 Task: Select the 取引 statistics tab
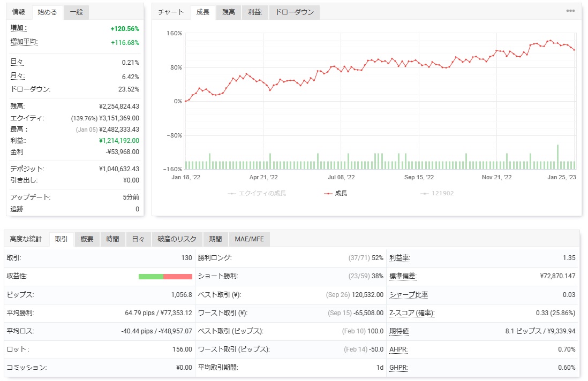(x=62, y=239)
